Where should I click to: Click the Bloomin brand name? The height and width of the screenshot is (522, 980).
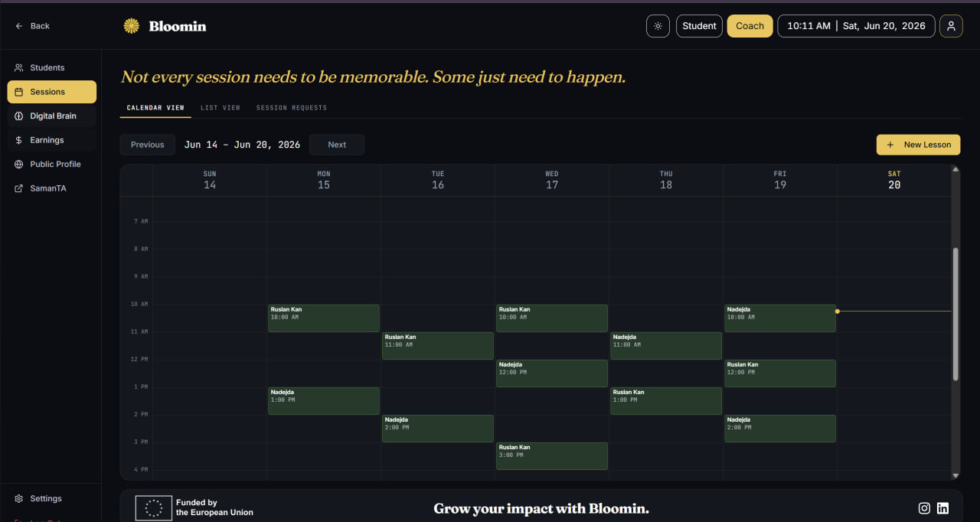[178, 26]
